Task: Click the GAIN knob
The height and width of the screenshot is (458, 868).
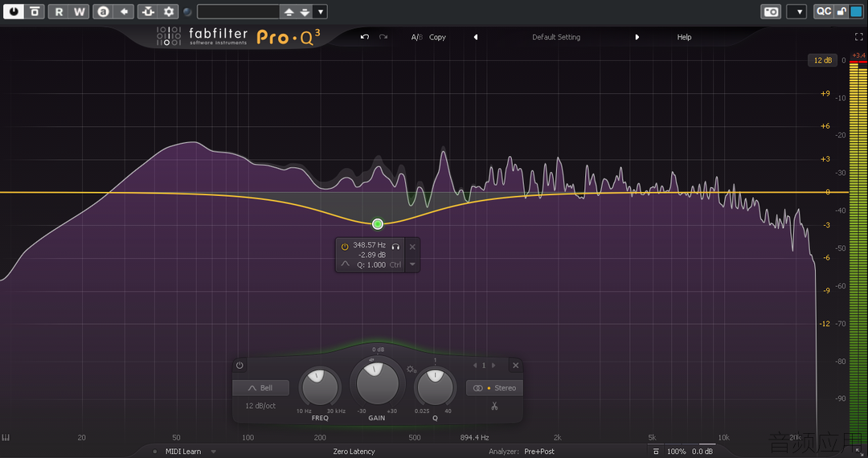Action: [378, 382]
